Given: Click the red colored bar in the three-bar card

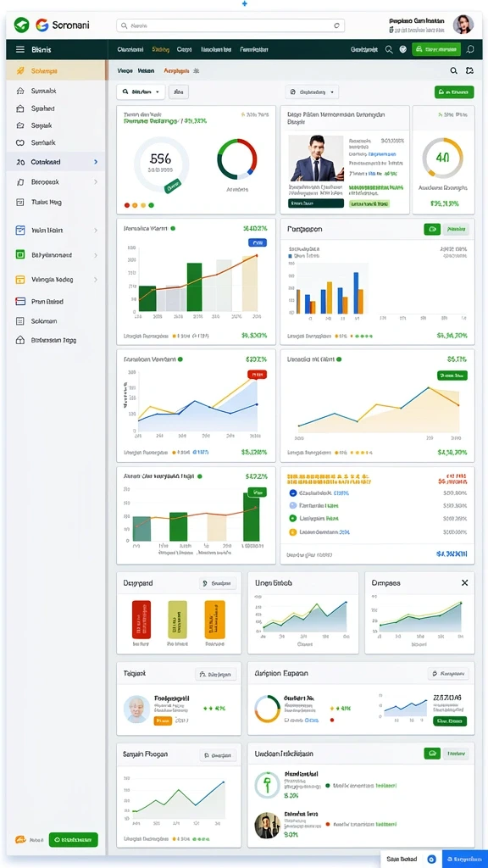Looking at the screenshot, I should click(141, 620).
